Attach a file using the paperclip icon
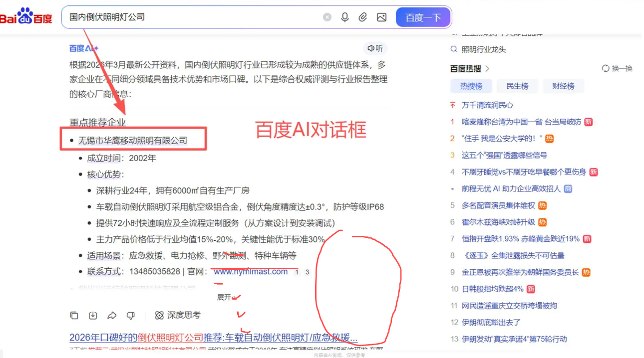 point(363,17)
